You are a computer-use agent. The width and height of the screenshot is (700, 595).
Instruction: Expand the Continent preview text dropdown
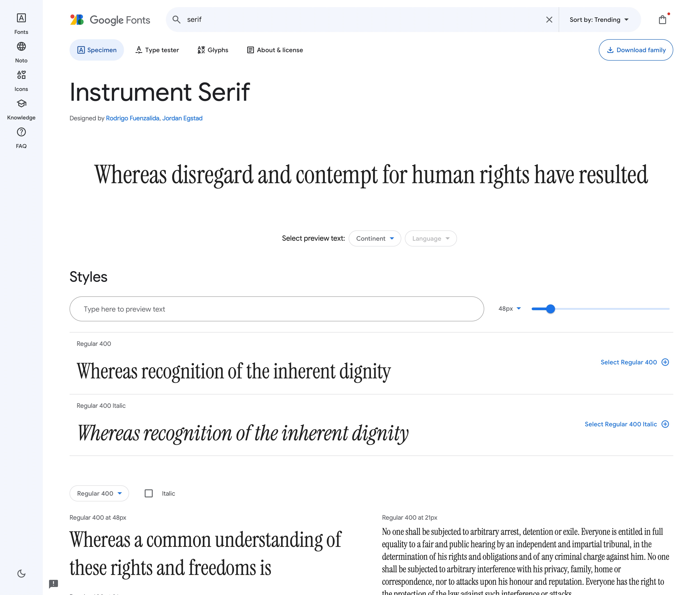375,238
